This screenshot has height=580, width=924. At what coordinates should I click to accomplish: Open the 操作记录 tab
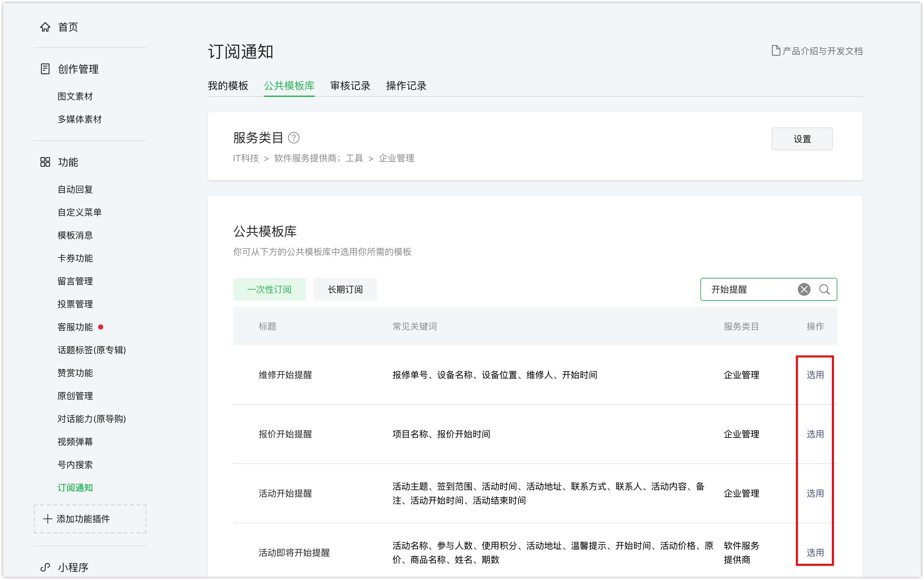point(406,85)
